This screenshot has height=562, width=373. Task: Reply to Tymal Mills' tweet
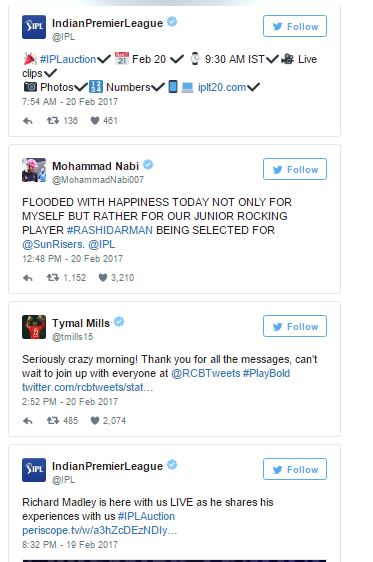pos(28,421)
